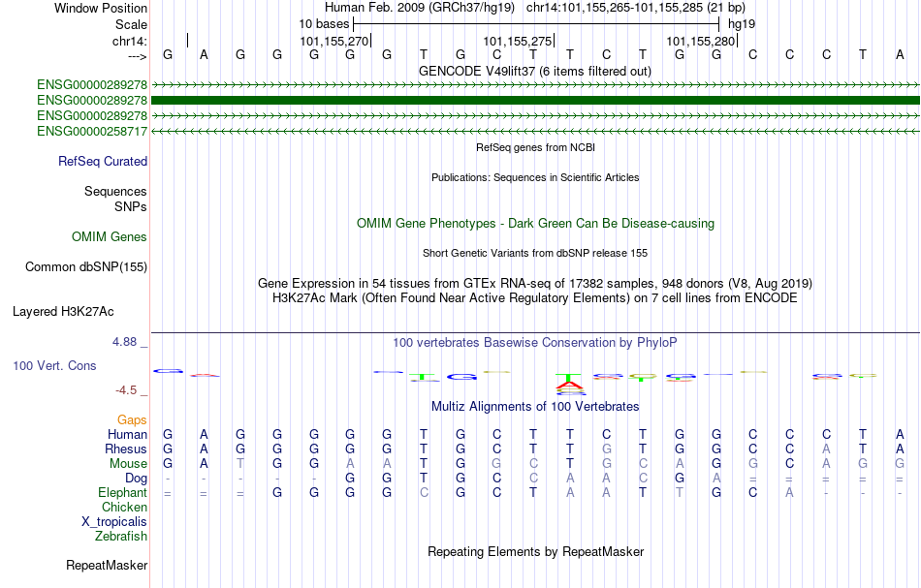Screen dimensions: 921x588
Task: Click the Sequences track label
Action: (115, 191)
